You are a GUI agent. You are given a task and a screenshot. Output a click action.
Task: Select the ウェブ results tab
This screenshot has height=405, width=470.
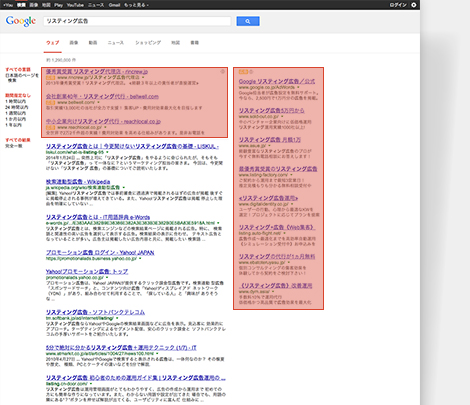(x=52, y=43)
